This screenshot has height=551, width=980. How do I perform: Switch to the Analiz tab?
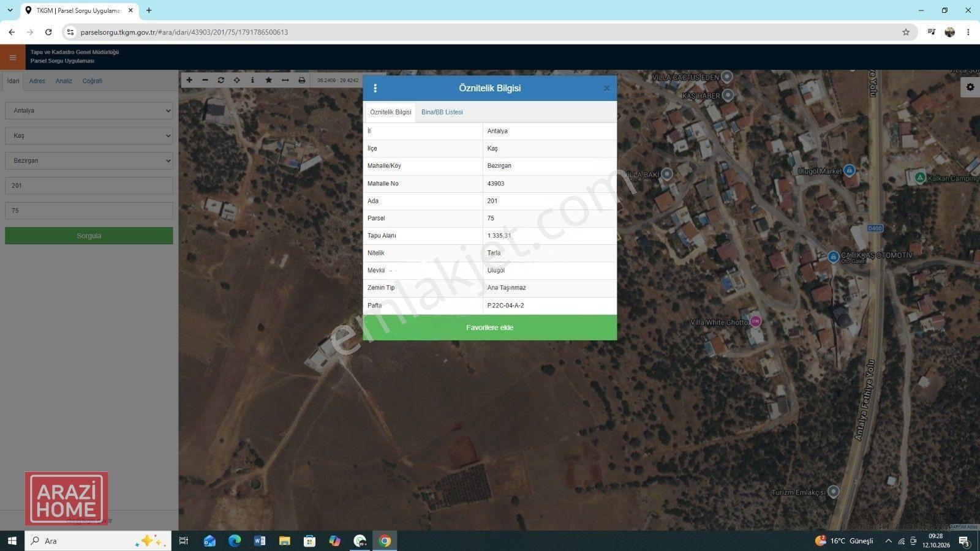tap(64, 81)
